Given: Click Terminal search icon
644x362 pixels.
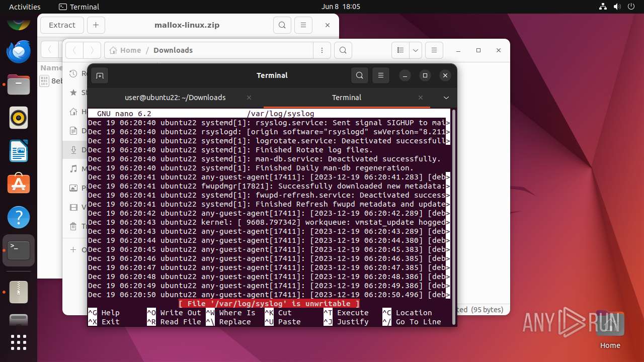Looking at the screenshot, I should click(x=359, y=75).
